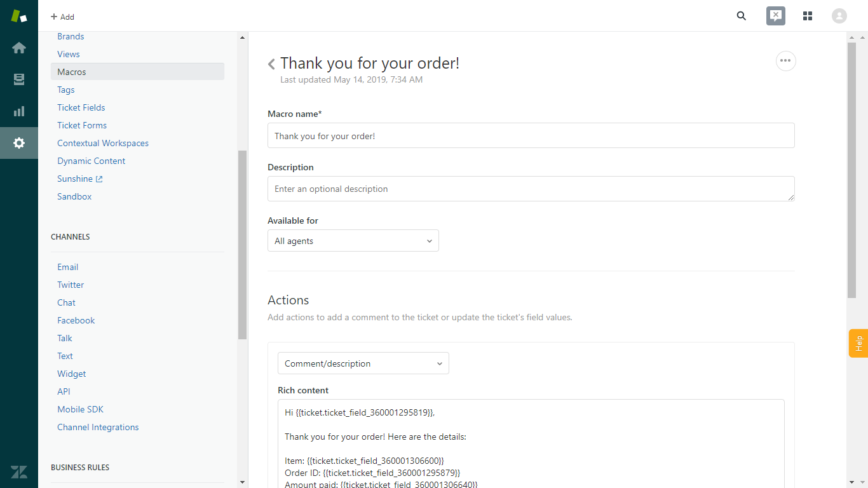The height and width of the screenshot is (488, 868).
Task: Open Views in admin menu
Action: (x=69, y=54)
